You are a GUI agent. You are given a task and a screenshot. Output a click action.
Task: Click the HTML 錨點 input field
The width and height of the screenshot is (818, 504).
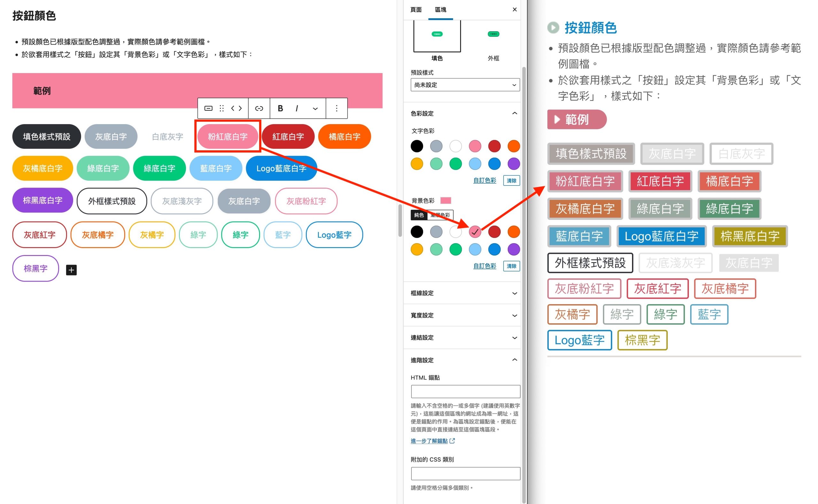[465, 391]
